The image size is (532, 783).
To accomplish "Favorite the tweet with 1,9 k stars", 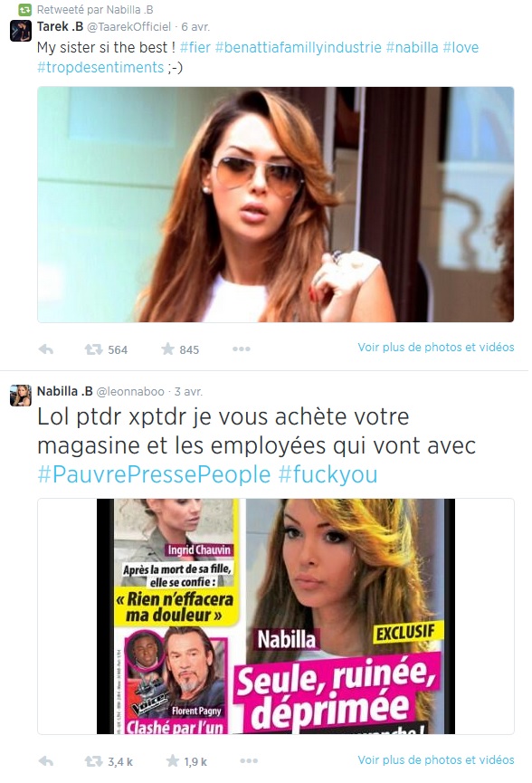I will [172, 760].
